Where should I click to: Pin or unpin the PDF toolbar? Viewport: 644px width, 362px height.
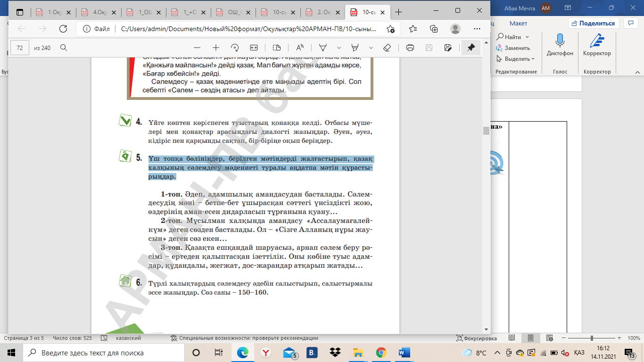pyautogui.click(x=471, y=48)
